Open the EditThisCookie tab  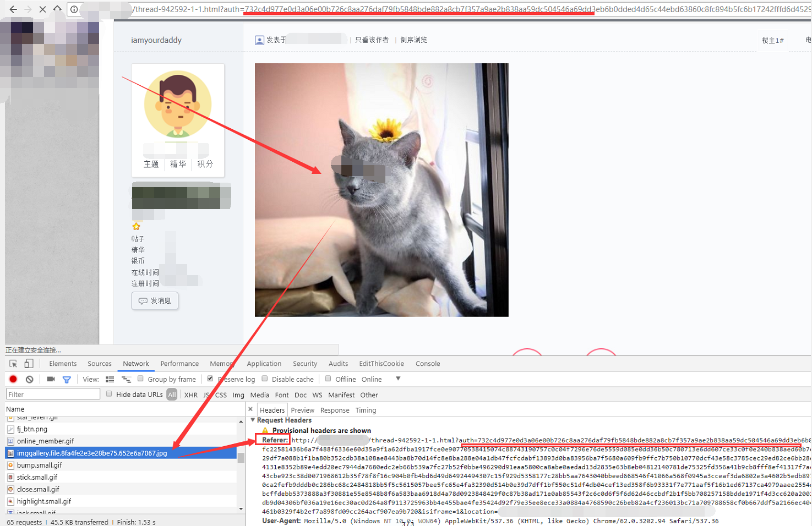(x=382, y=364)
